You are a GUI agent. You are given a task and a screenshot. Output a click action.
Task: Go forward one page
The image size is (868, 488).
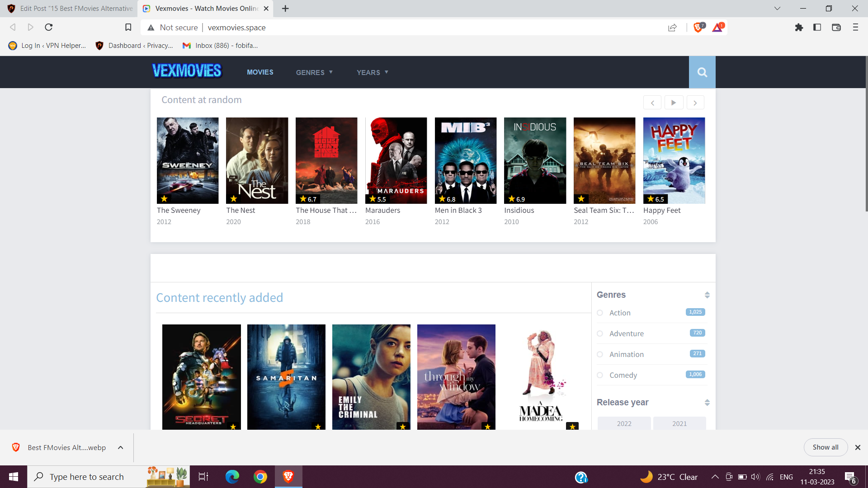tap(30, 28)
